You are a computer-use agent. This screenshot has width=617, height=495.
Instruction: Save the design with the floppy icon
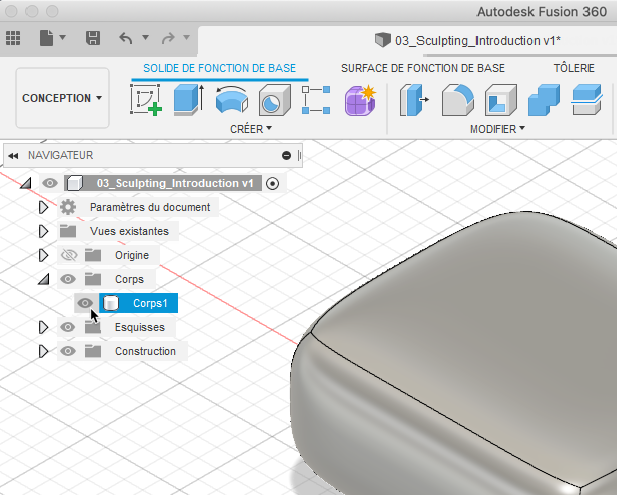[93, 38]
